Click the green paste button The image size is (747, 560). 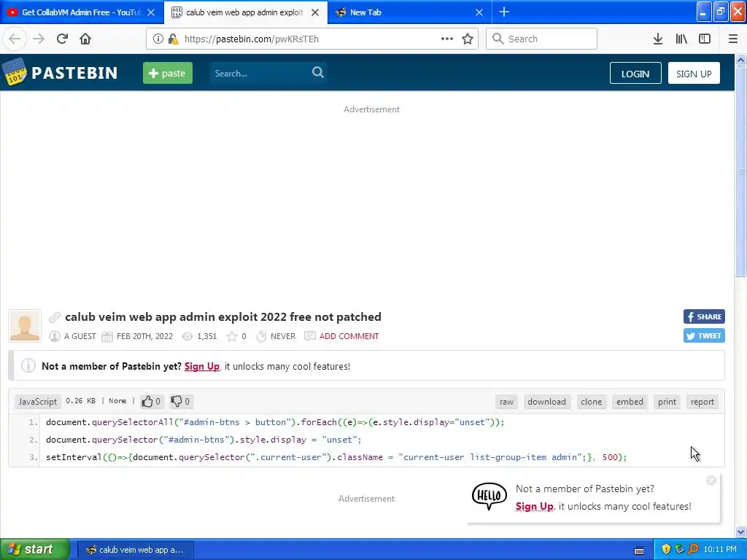pos(168,73)
